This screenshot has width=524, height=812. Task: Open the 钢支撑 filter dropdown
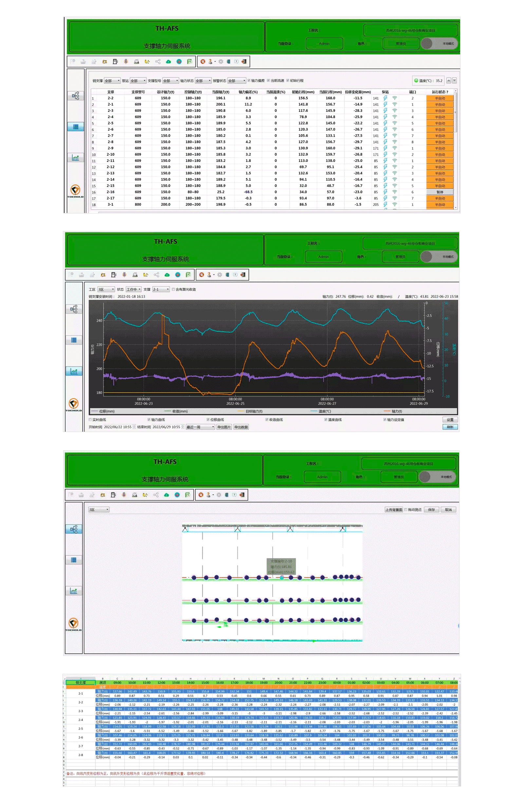point(112,81)
